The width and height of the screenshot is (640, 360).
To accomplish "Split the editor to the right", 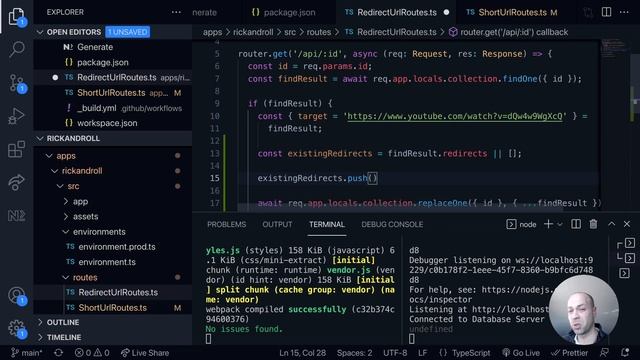I will tap(607, 12).
